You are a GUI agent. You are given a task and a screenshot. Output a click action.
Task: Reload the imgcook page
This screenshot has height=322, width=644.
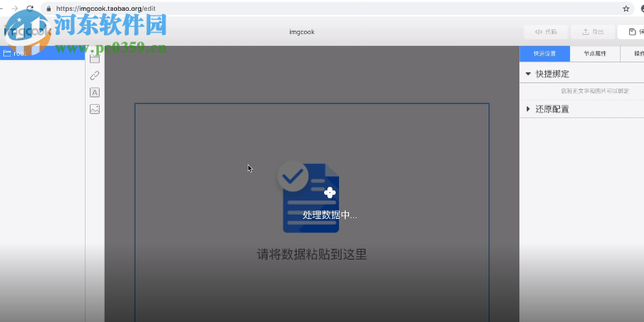click(x=30, y=8)
